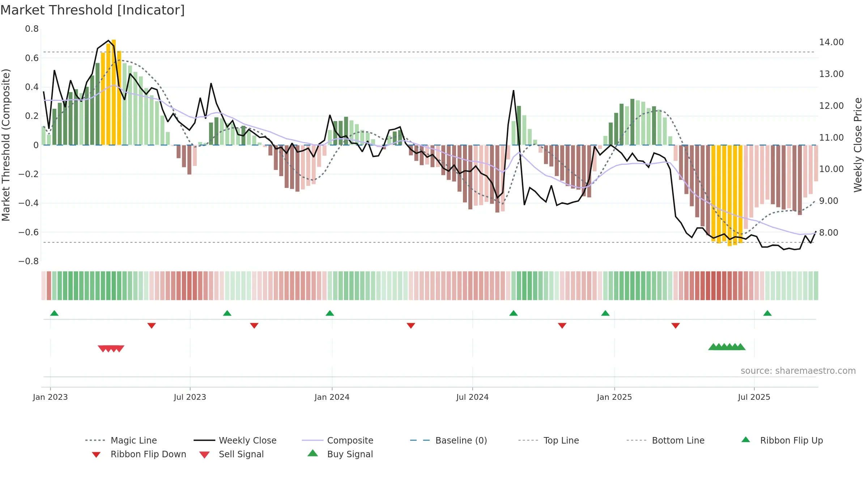Click the red ribbon flip down marker between Jul 2023 and Jan 2024
This screenshot has width=868, height=488.
[254, 326]
